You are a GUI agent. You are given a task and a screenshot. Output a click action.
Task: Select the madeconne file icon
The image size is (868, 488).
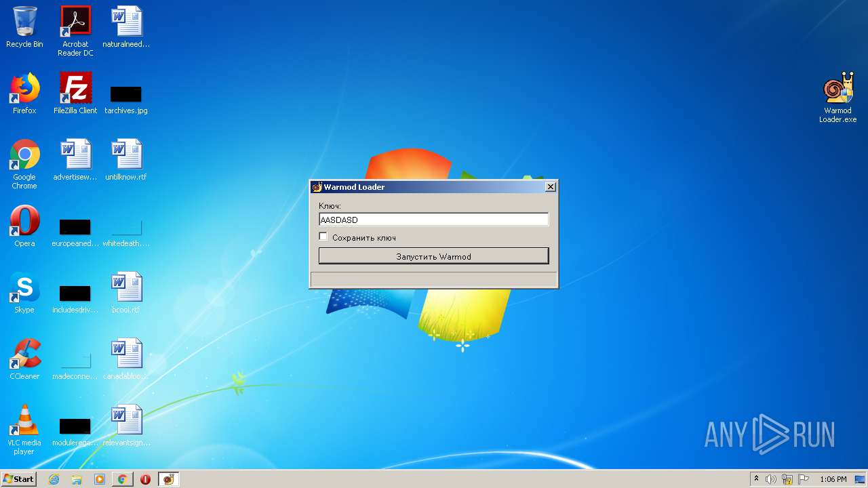[x=75, y=365]
